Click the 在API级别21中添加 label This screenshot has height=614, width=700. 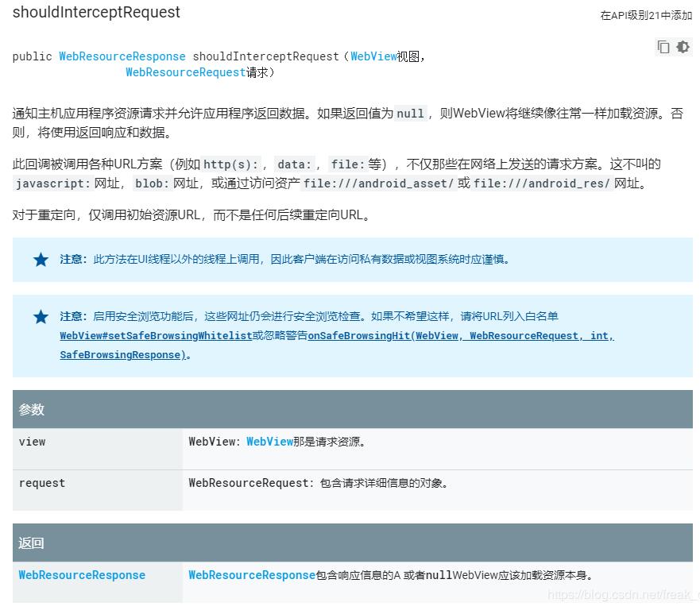click(644, 15)
